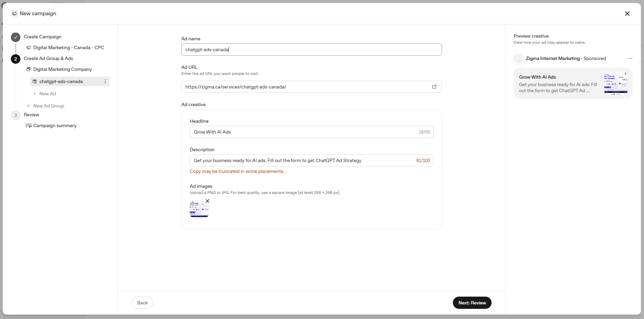This screenshot has width=644, height=319.
Task: Click the 'Enter the ad URL' helper text
Action: (x=220, y=74)
